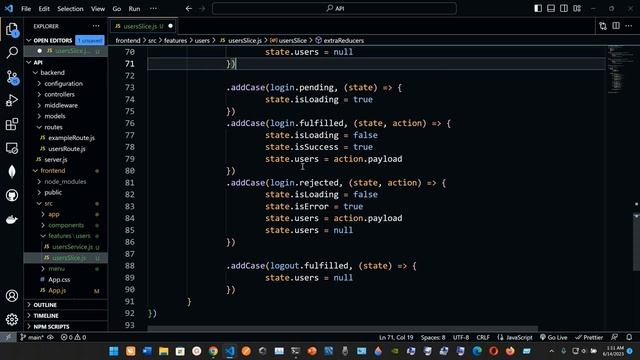Open editor More Actions ellipsis
The height and width of the screenshot is (360, 640).
pos(629,26)
